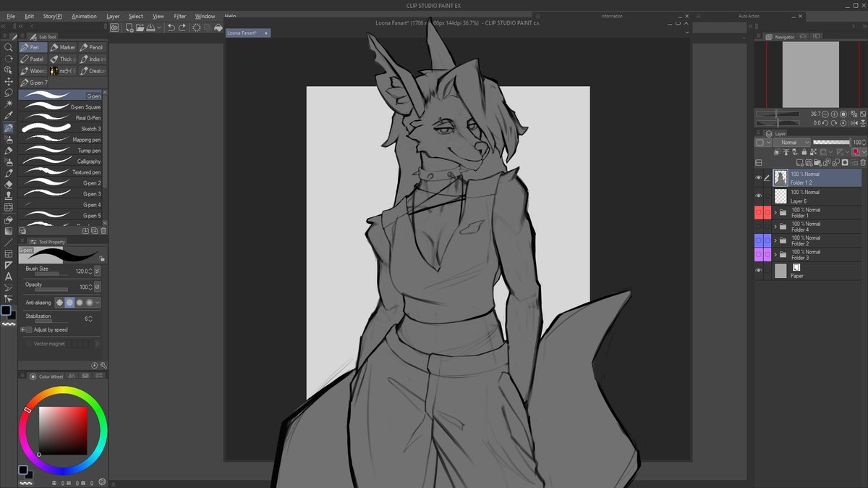Expand Folder 1 in layer list
Screen dimensions: 868x488
pos(775,213)
